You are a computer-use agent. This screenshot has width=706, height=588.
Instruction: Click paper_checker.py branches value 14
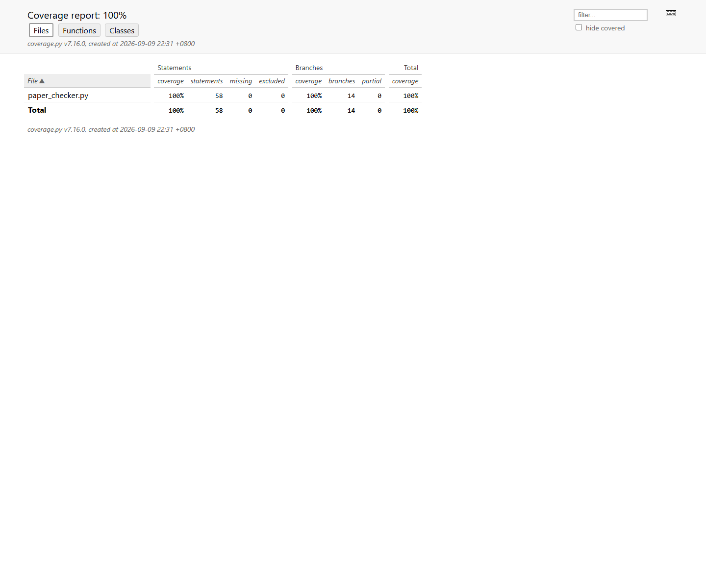pyautogui.click(x=351, y=96)
